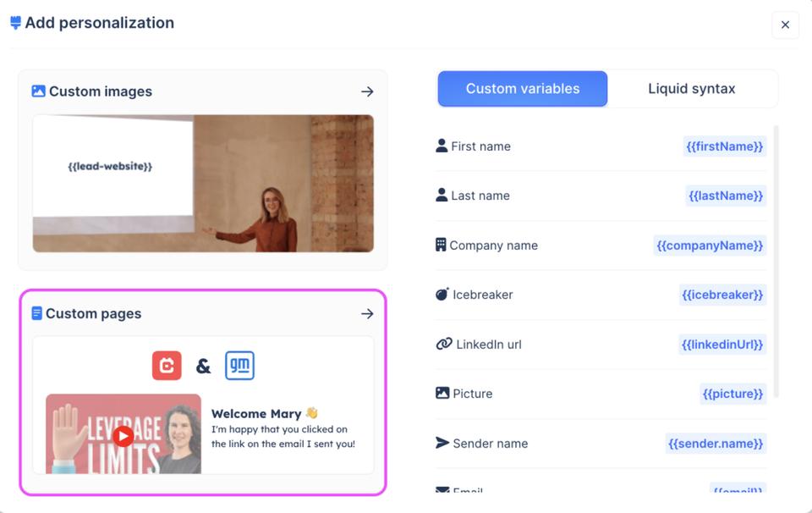Insert the {{firstName}} variable

[725, 146]
